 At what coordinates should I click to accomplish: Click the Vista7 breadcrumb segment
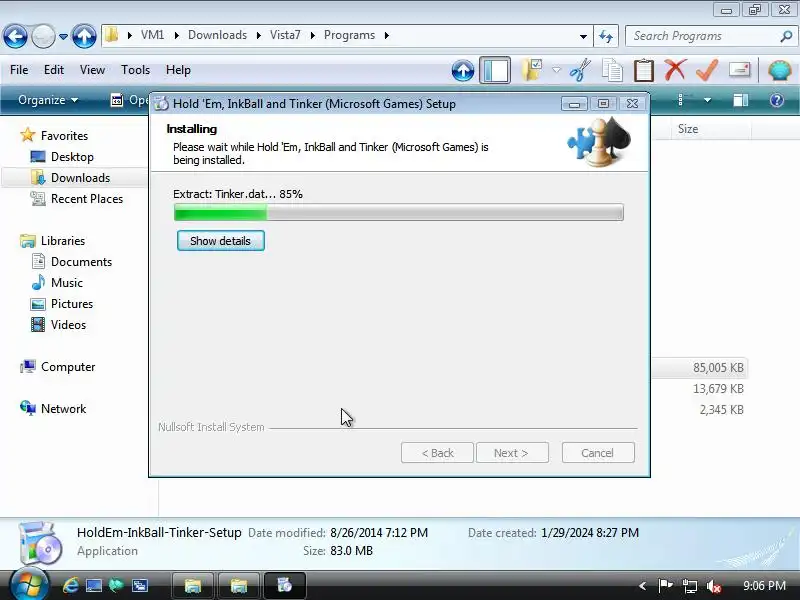click(x=285, y=35)
